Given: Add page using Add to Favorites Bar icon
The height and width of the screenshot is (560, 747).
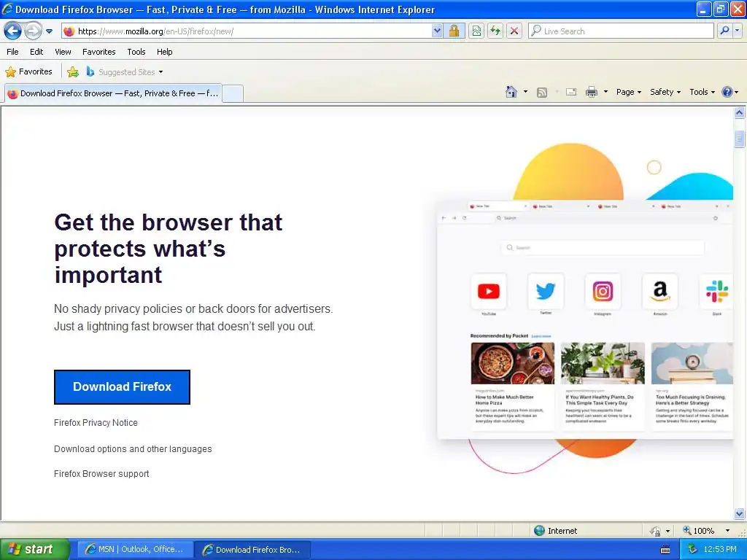Looking at the screenshot, I should point(72,72).
